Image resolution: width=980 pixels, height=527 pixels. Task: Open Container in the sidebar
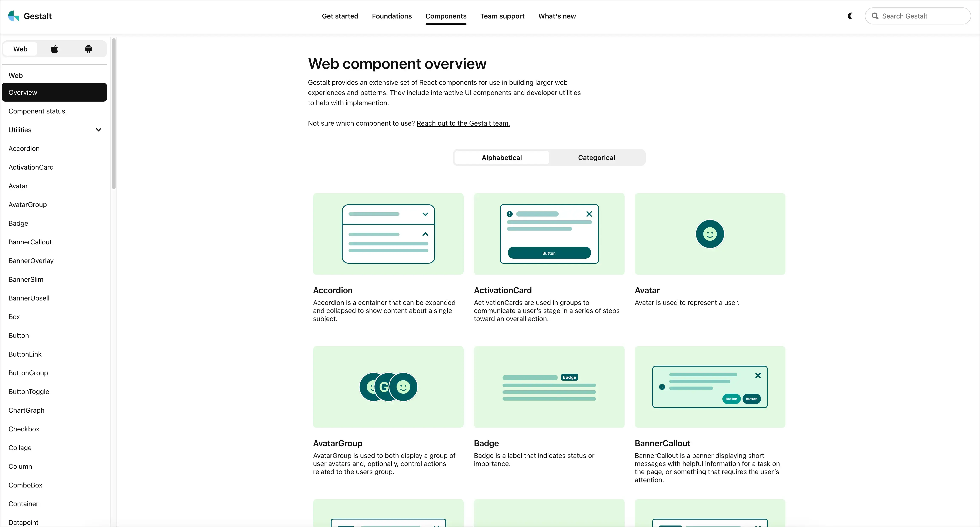click(x=54, y=504)
